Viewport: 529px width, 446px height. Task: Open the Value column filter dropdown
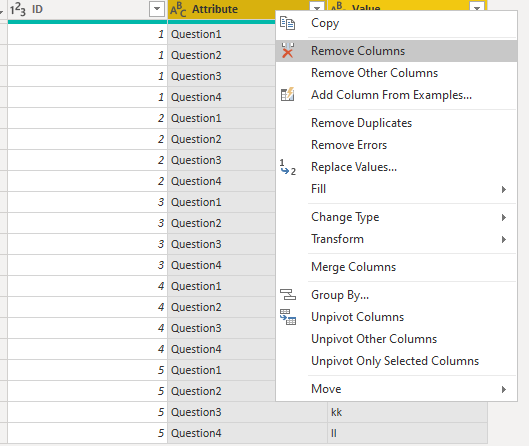coord(477,7)
